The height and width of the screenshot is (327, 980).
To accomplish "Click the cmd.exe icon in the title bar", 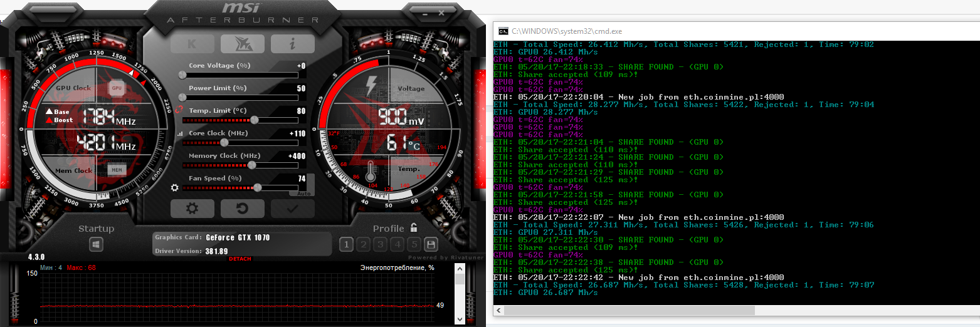I will (x=503, y=31).
